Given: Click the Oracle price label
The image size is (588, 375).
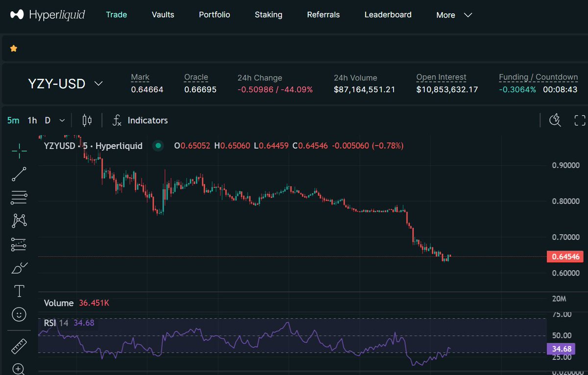Looking at the screenshot, I should point(196,77).
